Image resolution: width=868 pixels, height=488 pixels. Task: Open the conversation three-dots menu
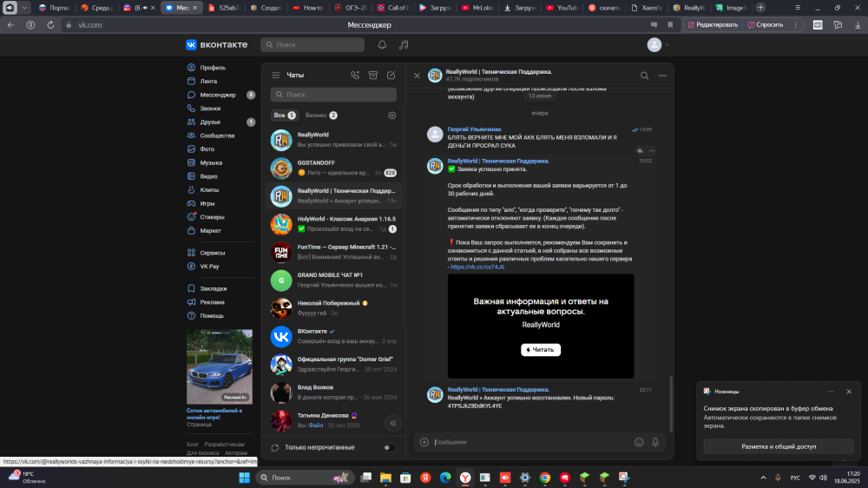[x=662, y=76]
